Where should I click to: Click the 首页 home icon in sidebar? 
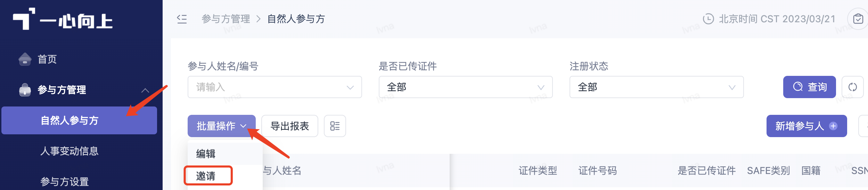(x=25, y=59)
